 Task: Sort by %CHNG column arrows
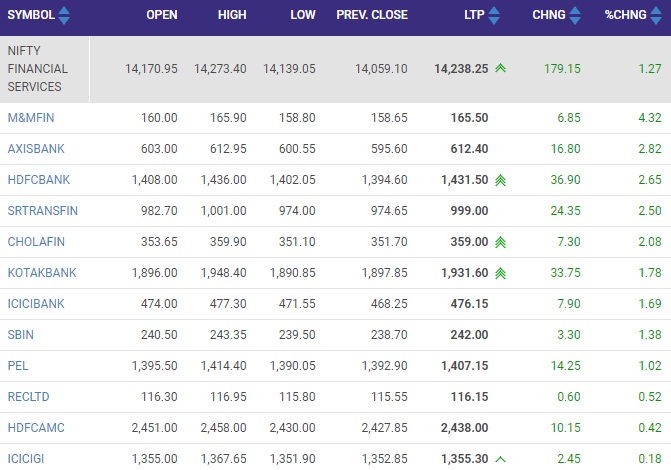pyautogui.click(x=656, y=15)
